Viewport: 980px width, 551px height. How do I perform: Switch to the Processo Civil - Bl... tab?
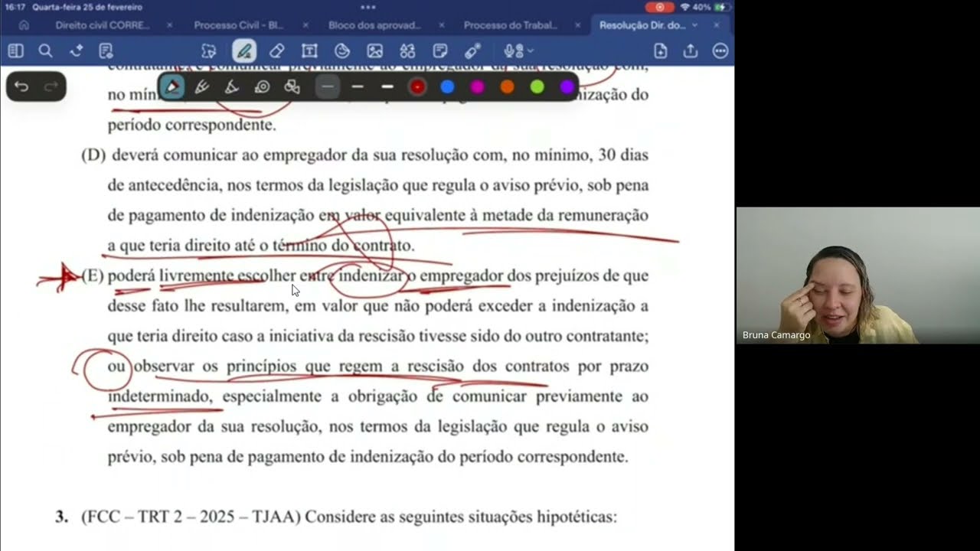[239, 25]
